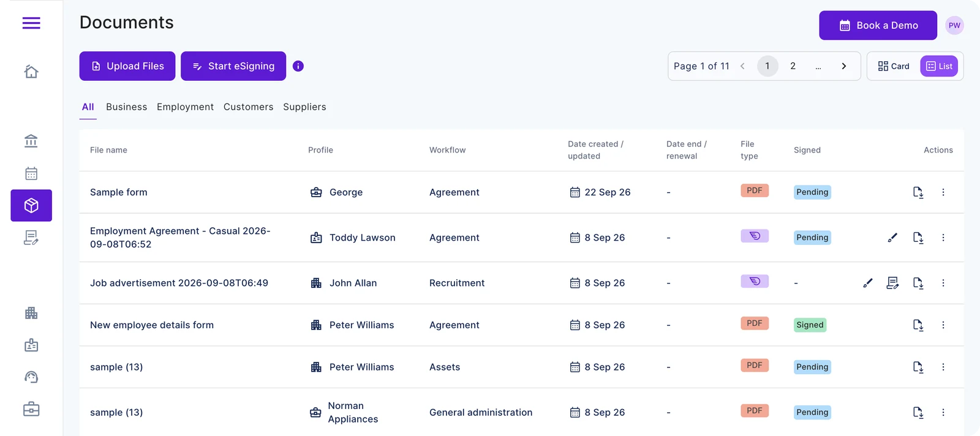Download the New employee details form
This screenshot has width=980, height=436.
918,325
